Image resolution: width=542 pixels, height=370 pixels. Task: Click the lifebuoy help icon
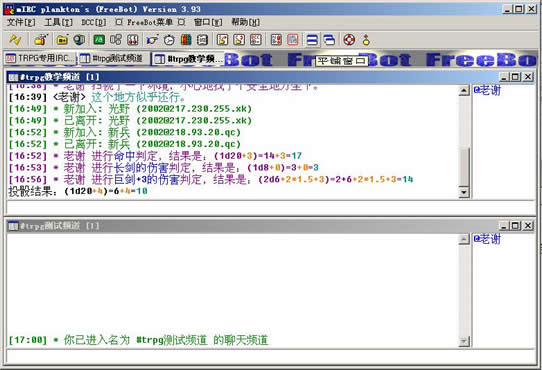point(349,40)
